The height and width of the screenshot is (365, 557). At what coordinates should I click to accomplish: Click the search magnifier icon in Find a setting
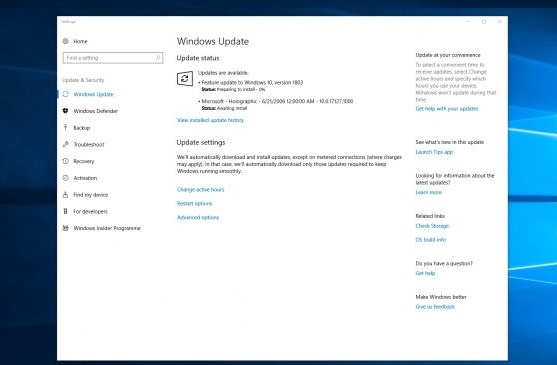(x=158, y=58)
